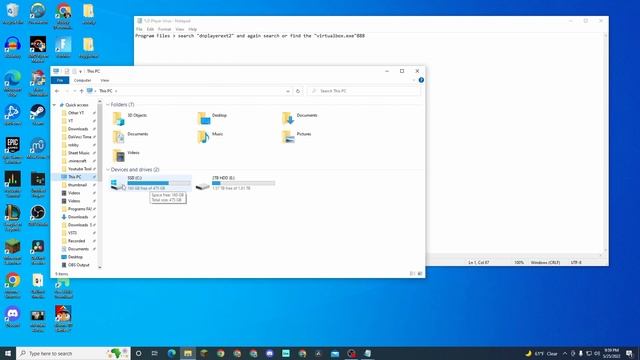Screen dimensions: 640x360
Task: Select VSTi in navigation pane
Action: (x=72, y=233)
